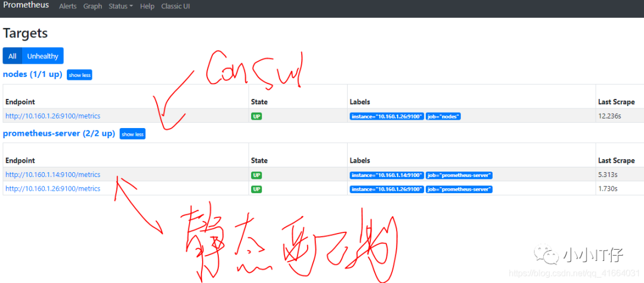Click Last Scrape header in prometheus-server table
644x283 pixels.
point(617,160)
